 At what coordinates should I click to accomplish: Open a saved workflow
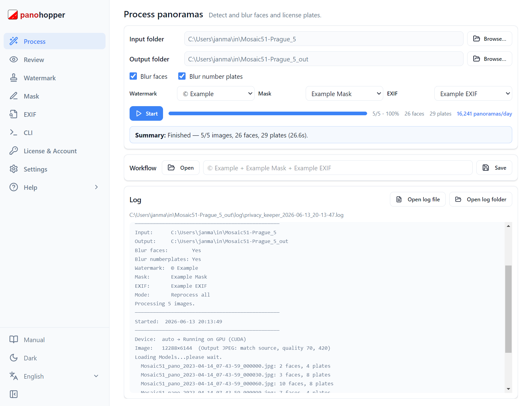pos(181,168)
